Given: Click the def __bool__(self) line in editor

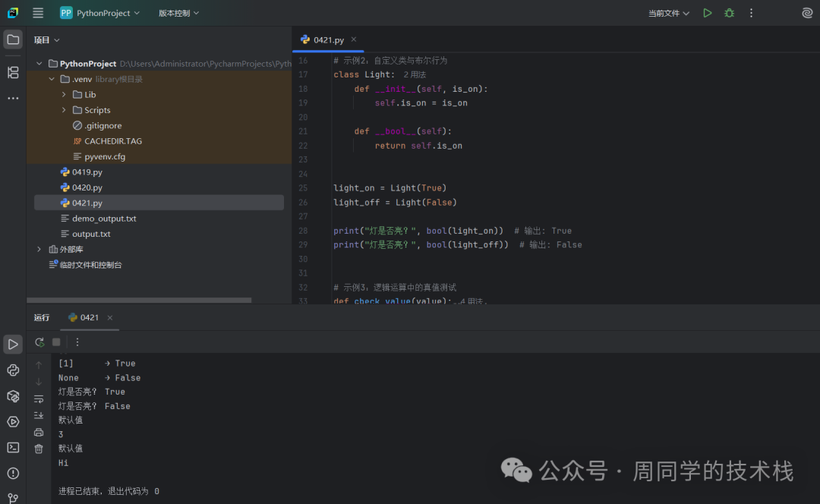Looking at the screenshot, I should (x=402, y=131).
